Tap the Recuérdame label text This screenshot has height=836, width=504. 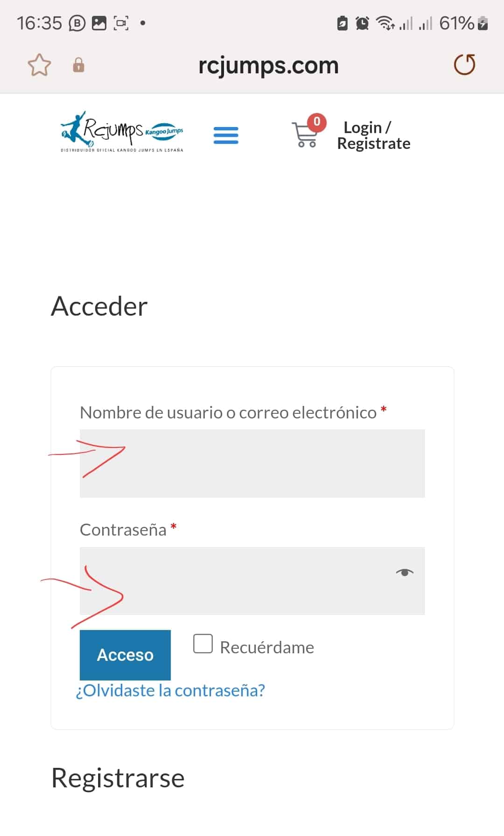pos(267,647)
